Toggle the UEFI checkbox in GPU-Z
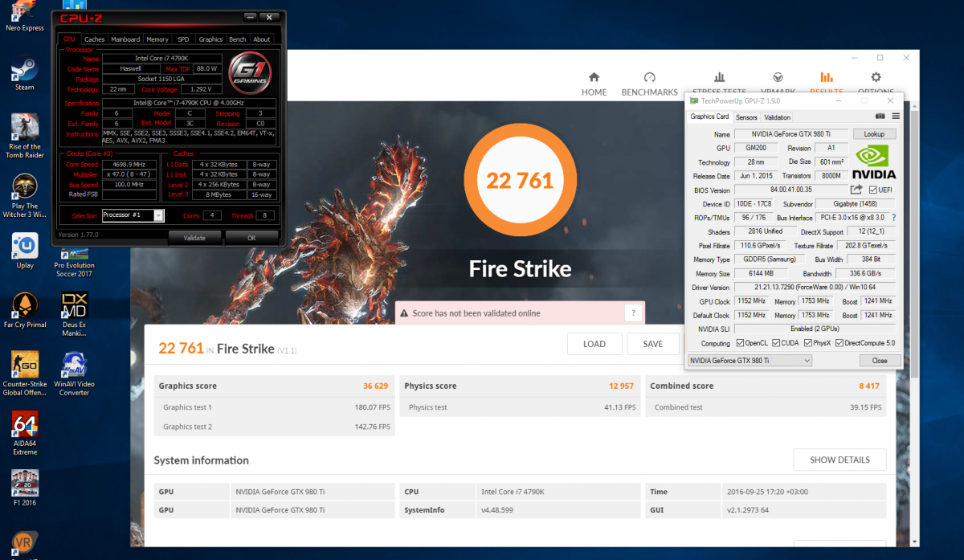 pyautogui.click(x=872, y=190)
